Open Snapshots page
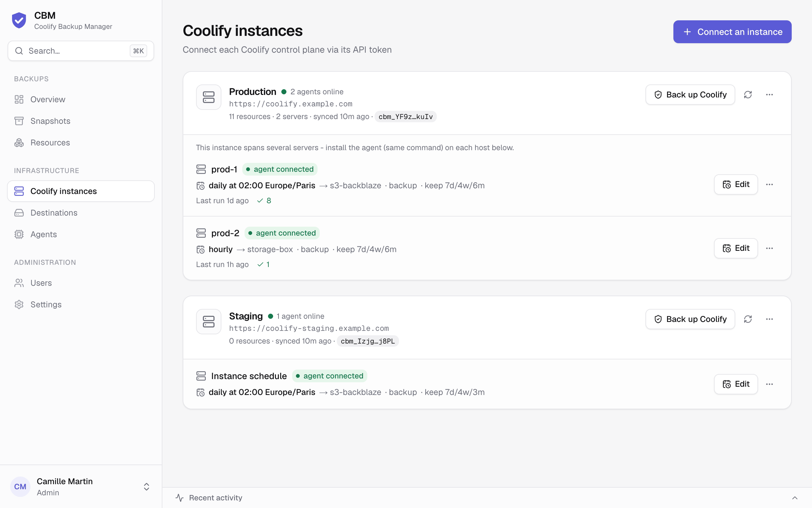Viewport: 812px width, 508px height. (81, 121)
